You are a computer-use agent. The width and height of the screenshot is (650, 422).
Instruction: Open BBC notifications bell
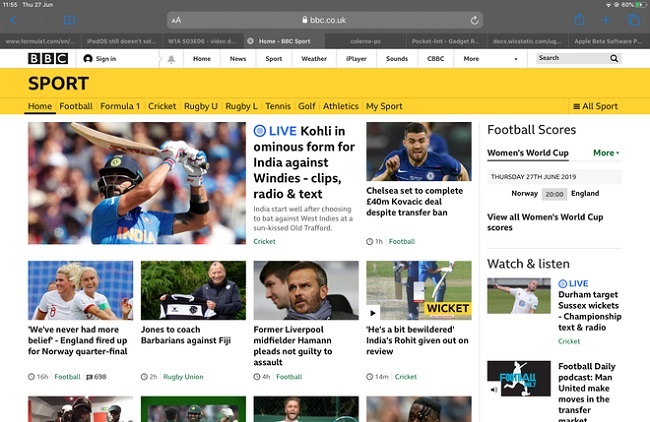tap(171, 59)
